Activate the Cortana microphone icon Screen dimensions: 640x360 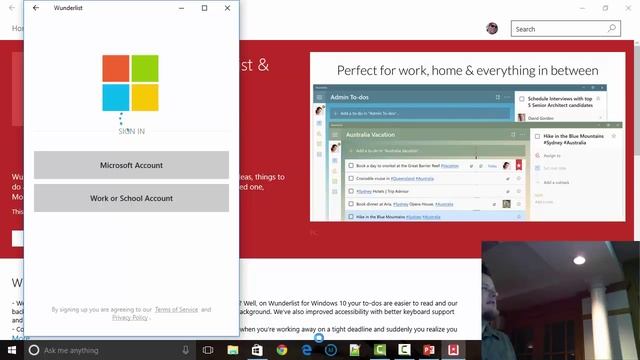pos(186,350)
